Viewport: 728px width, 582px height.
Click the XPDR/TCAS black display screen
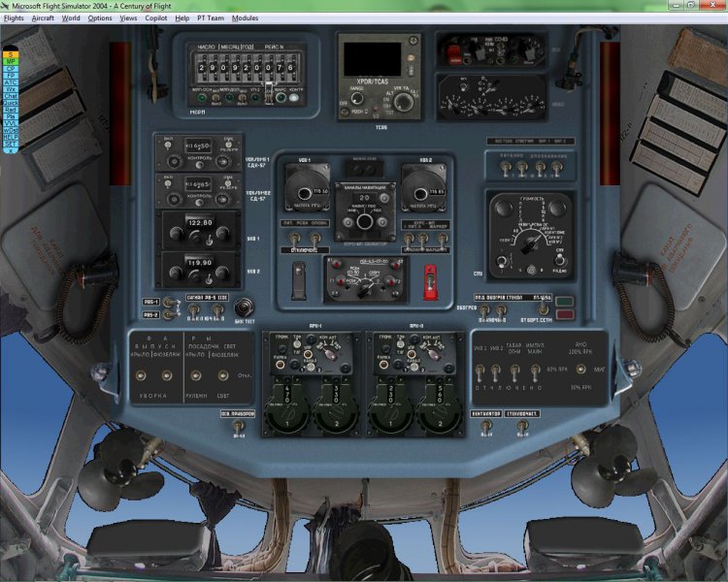point(373,59)
